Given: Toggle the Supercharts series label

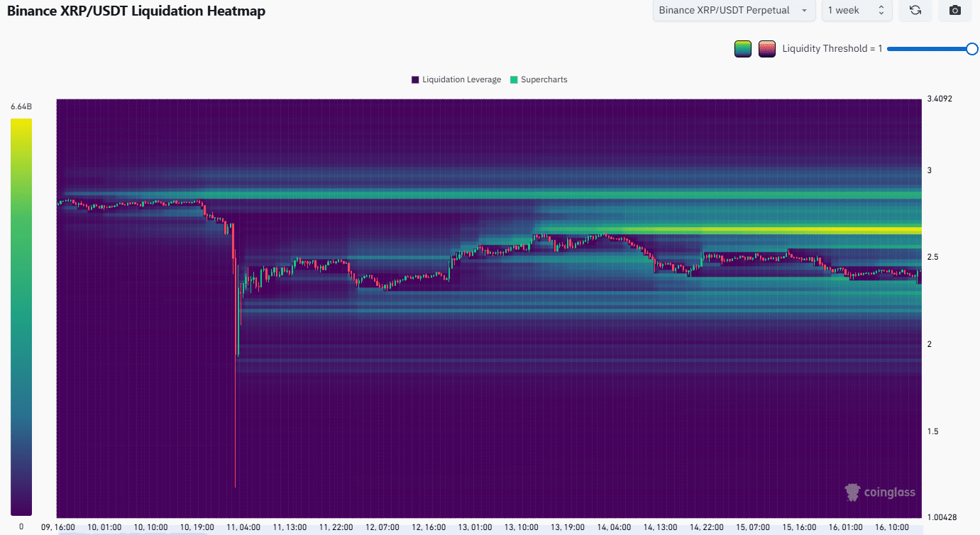Looking at the screenshot, I should click(x=544, y=79).
